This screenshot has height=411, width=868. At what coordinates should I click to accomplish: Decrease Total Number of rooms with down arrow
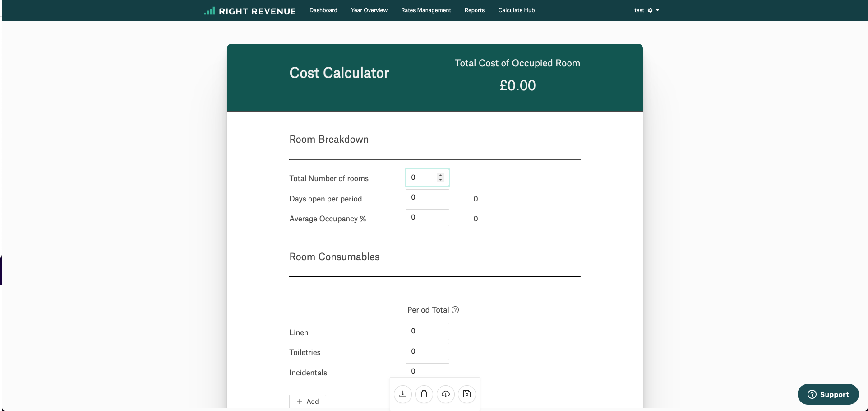(441, 180)
